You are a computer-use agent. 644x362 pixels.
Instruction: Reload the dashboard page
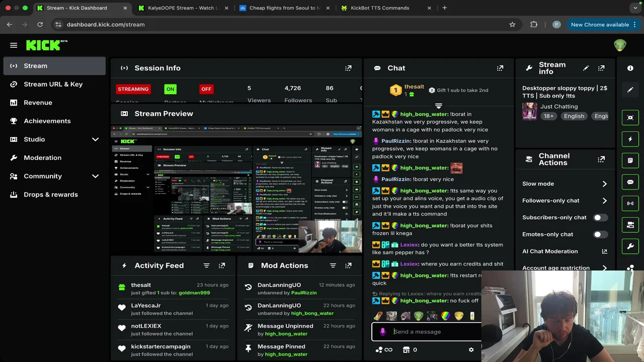(x=40, y=24)
